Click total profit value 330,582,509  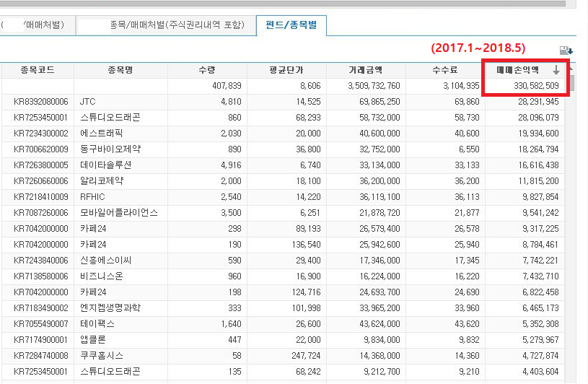(536, 86)
